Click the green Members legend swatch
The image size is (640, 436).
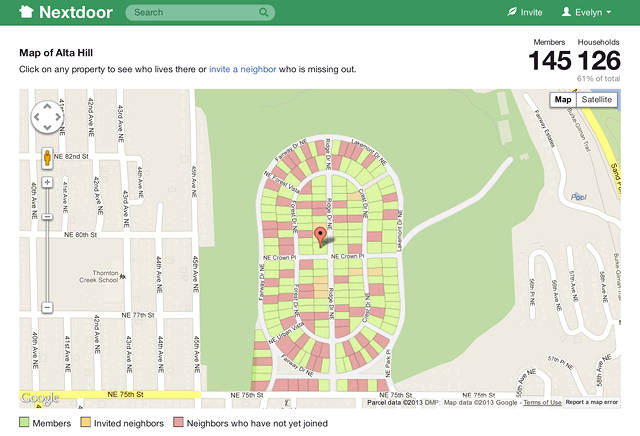(24, 423)
